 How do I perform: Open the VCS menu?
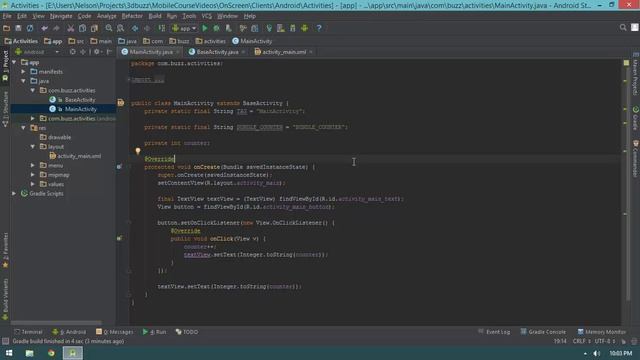207,16
